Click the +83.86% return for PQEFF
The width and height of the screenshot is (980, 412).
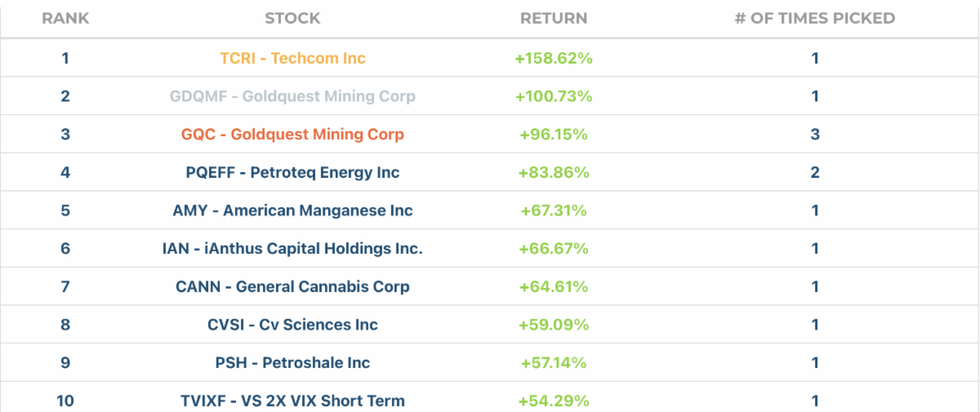pyautogui.click(x=554, y=172)
